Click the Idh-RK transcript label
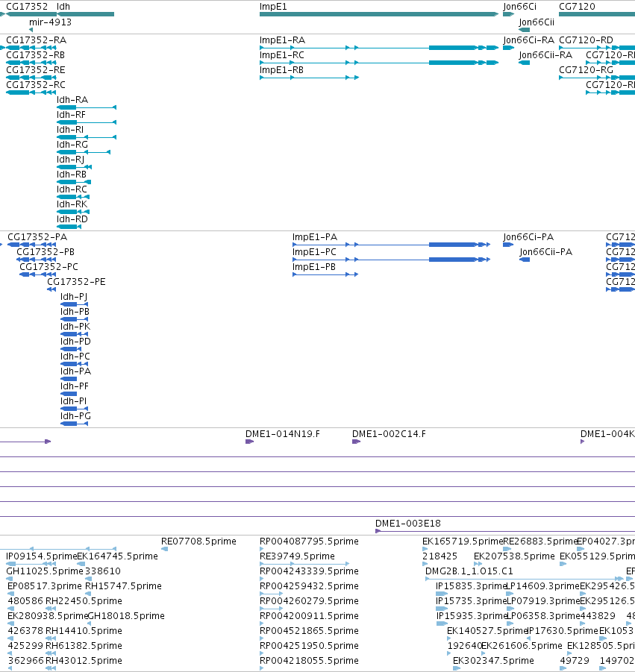 click(72, 204)
